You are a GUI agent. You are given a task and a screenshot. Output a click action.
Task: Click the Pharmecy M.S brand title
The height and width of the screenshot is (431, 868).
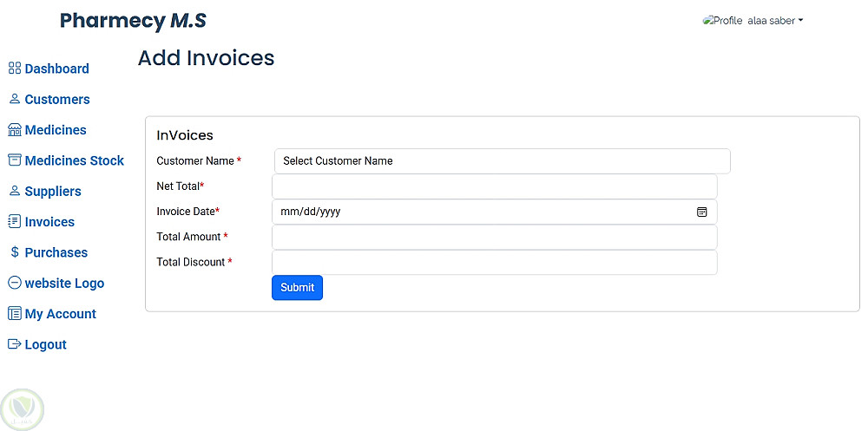(133, 21)
